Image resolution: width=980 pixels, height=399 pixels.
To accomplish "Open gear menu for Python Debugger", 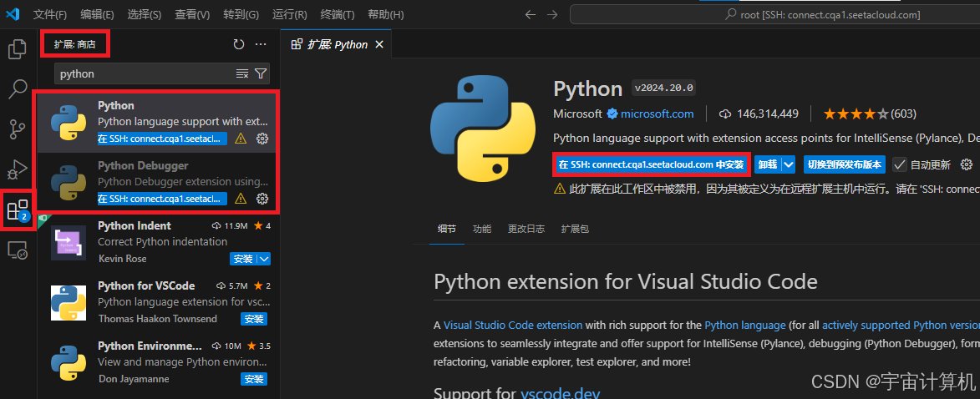I will (262, 199).
